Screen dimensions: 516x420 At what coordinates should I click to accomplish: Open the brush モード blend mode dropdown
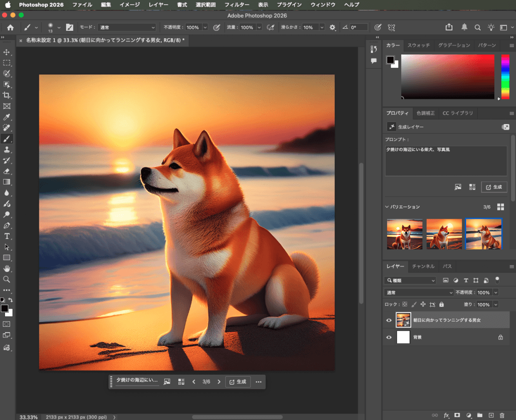pyautogui.click(x=127, y=27)
